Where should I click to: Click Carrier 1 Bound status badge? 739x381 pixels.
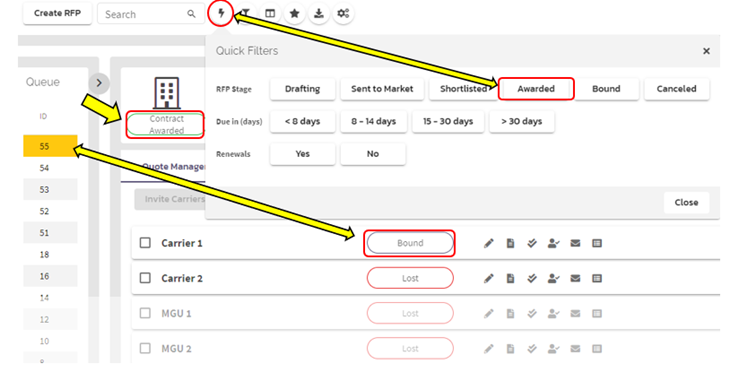pyautogui.click(x=410, y=243)
